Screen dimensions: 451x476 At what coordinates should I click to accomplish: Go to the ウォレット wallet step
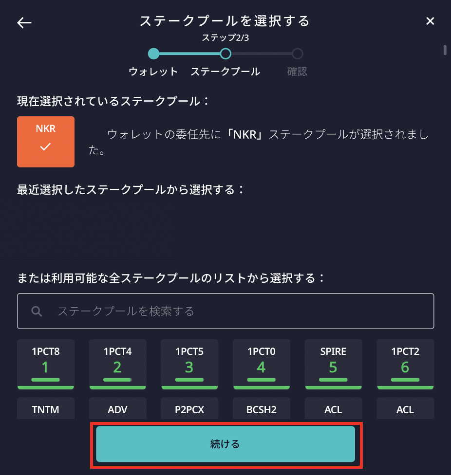(153, 54)
